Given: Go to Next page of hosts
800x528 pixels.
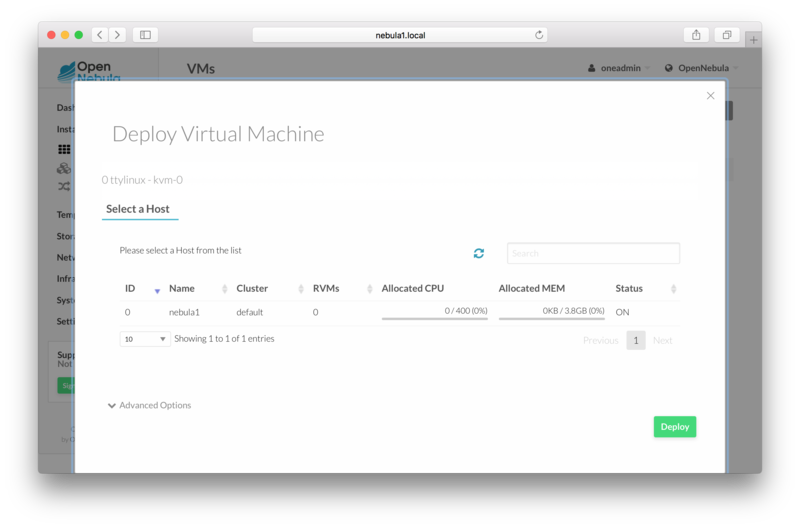Looking at the screenshot, I should tap(662, 340).
